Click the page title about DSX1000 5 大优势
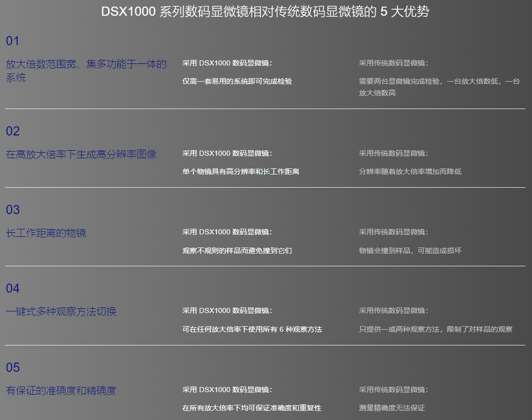This screenshot has height=420, width=532. click(265, 12)
